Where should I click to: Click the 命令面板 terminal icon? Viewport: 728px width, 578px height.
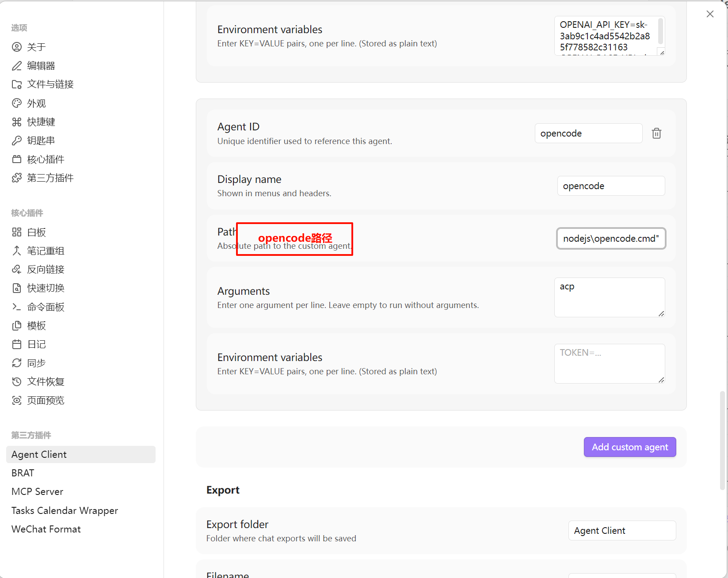tap(17, 307)
